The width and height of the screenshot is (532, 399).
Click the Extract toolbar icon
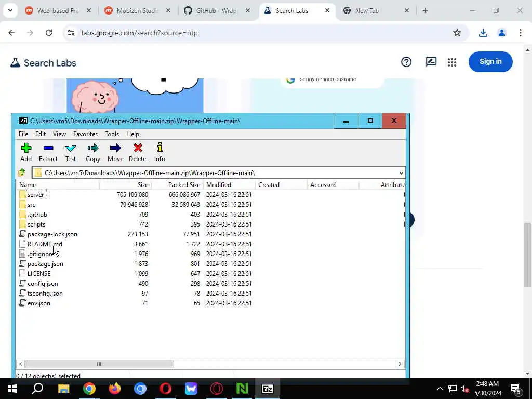click(48, 152)
